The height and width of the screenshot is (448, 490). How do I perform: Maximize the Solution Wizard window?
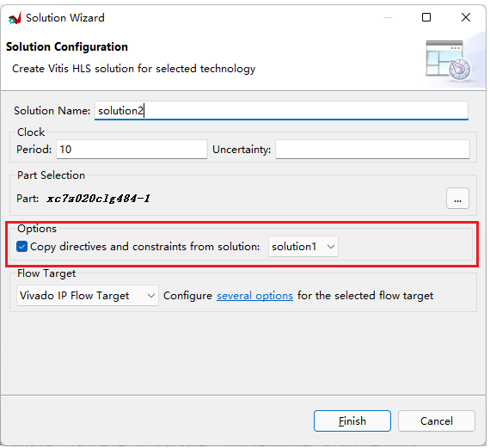point(426,17)
